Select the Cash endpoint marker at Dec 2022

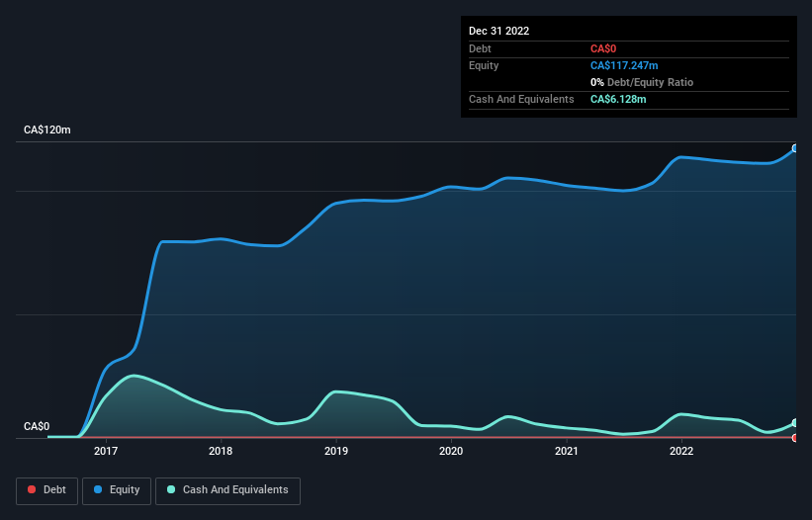pos(795,423)
